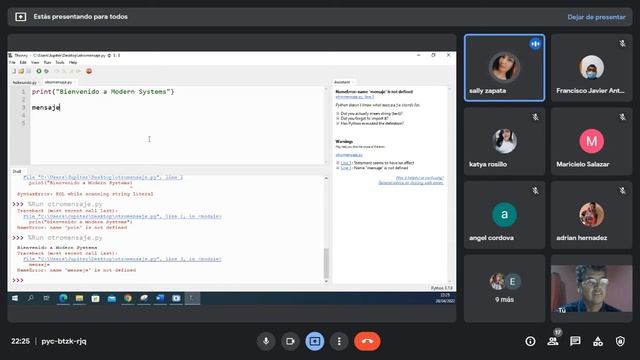Step over icon in Thonny toolbar
The image size is (640, 360).
[56, 71]
